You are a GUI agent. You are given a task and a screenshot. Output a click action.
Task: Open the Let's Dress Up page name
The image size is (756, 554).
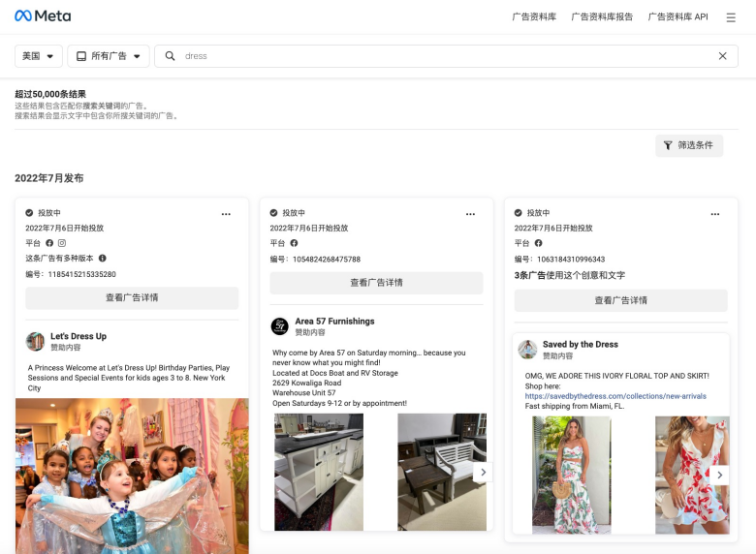click(79, 336)
